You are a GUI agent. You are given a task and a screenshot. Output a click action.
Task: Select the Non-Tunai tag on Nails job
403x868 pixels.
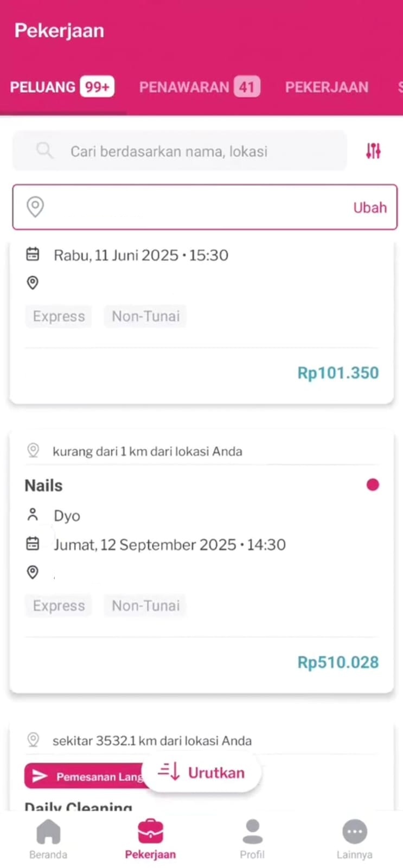point(145,605)
